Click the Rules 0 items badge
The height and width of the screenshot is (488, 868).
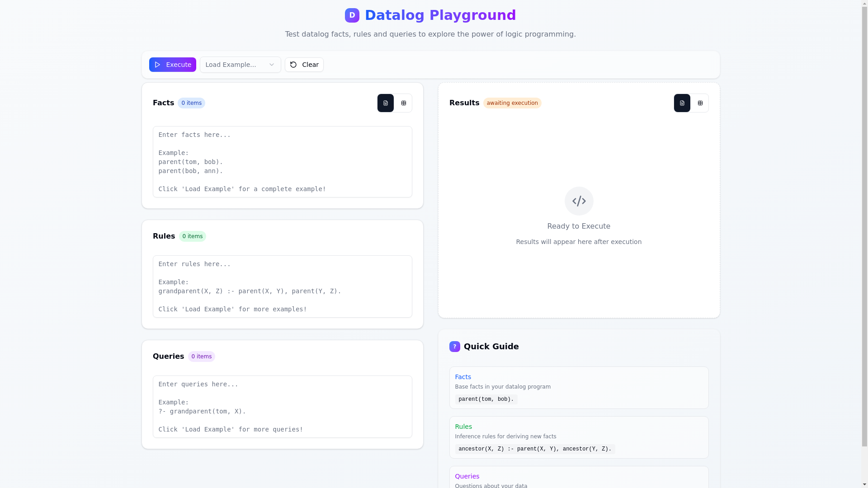point(193,236)
